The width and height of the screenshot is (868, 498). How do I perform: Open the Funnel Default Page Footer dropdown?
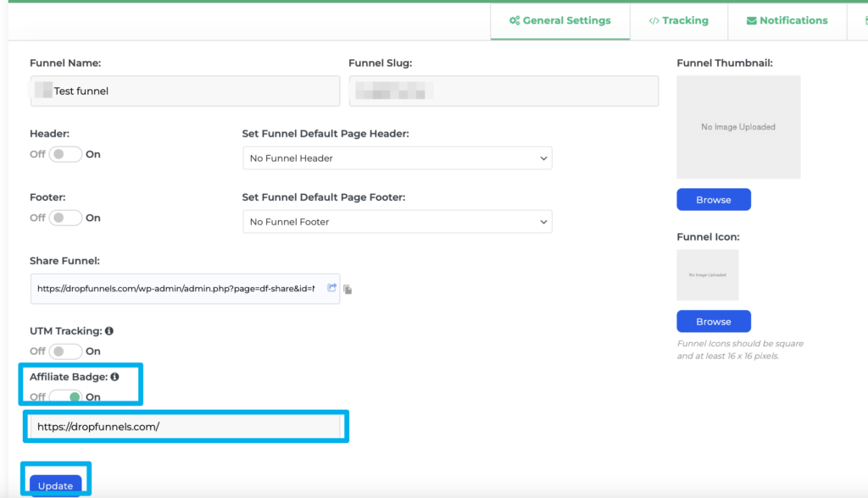[x=397, y=221]
